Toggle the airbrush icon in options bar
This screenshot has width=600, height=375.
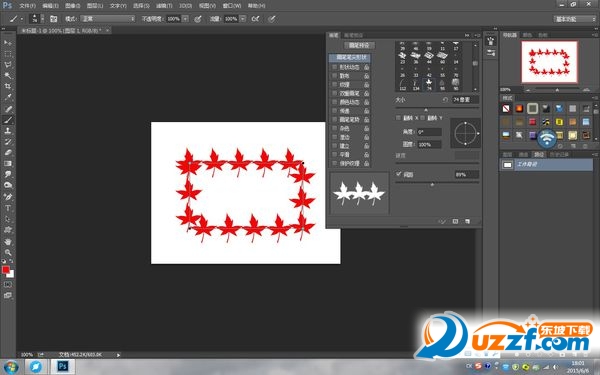pos(256,18)
